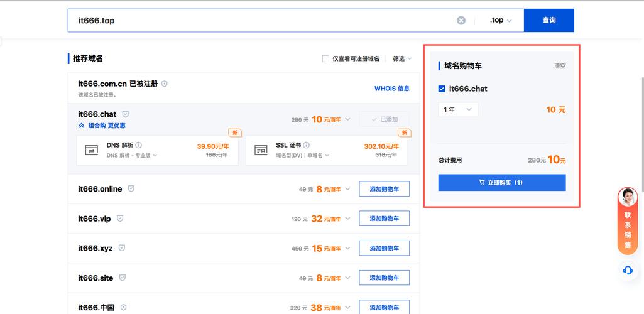Open the 筛选 filter dropdown
The image size is (644, 314).
[x=401, y=58]
